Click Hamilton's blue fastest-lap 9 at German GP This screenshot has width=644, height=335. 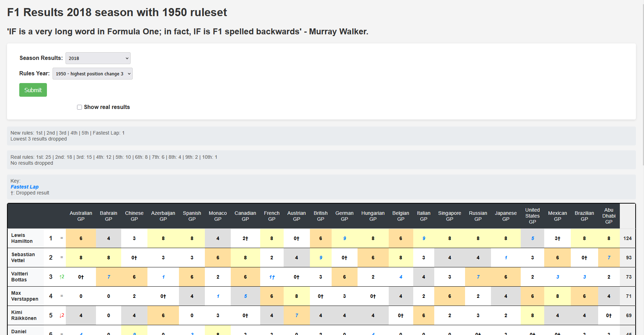point(344,238)
